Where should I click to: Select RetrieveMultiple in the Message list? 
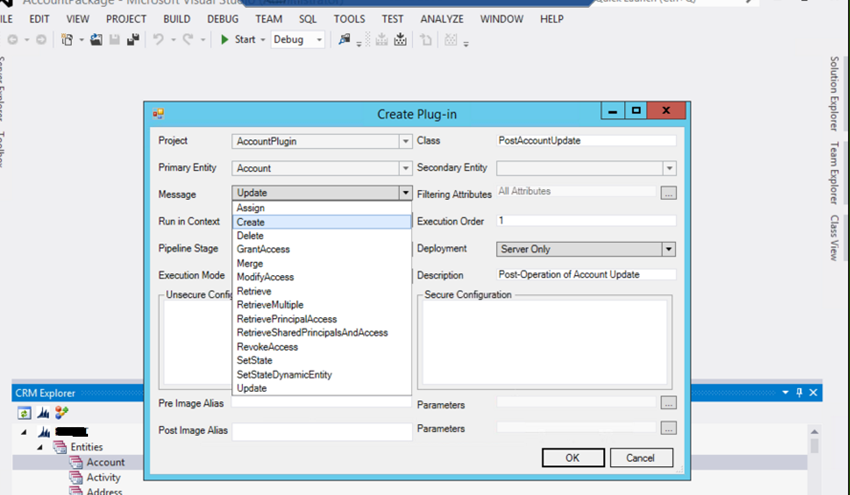321,305
